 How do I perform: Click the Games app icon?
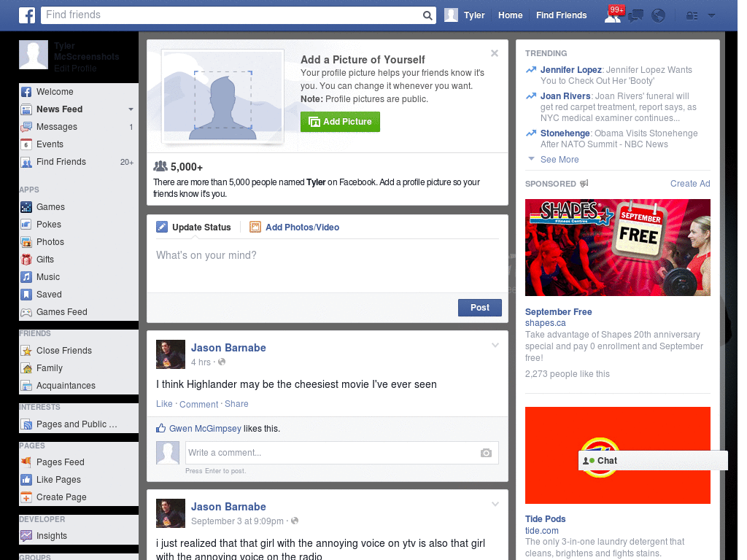tap(27, 207)
